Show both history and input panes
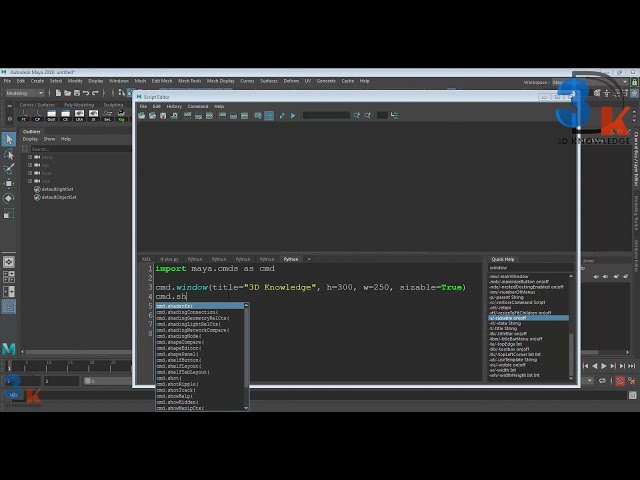 coord(244,116)
